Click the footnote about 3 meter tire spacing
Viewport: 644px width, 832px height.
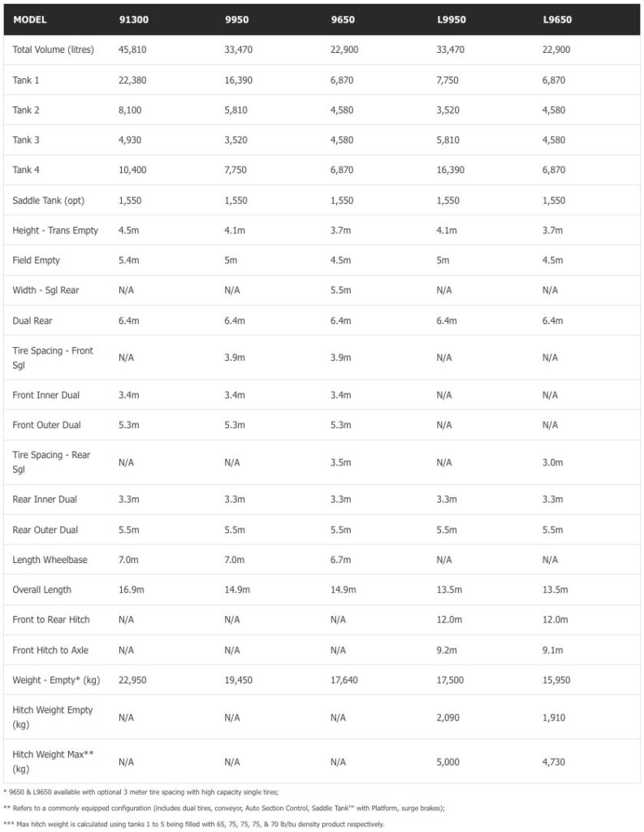point(141,791)
